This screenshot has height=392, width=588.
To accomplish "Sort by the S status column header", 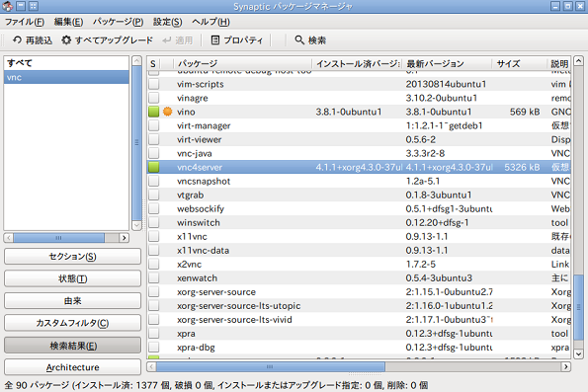I will 153,63.
